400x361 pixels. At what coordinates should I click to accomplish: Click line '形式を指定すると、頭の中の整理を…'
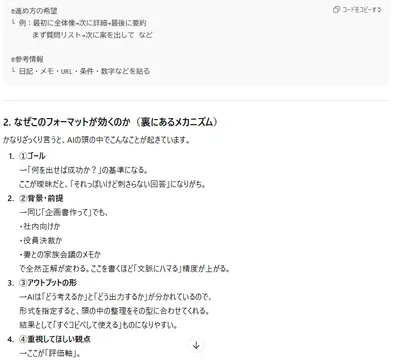pyautogui.click(x=114, y=311)
